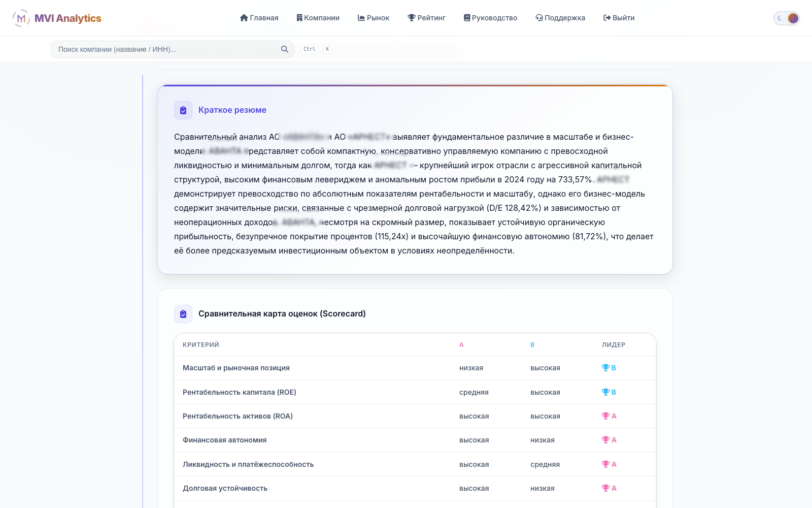Viewport: 812px width, 508px height.
Task: Select the Финансовая автономия row
Action: click(x=415, y=440)
